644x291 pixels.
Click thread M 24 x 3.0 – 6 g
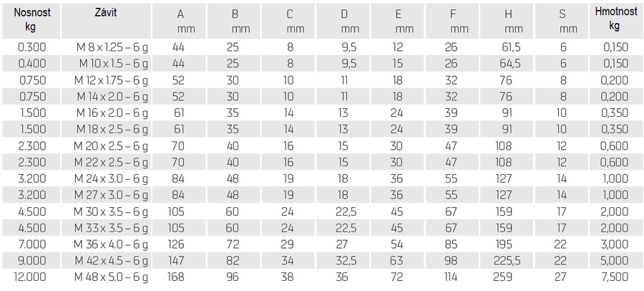click(111, 178)
